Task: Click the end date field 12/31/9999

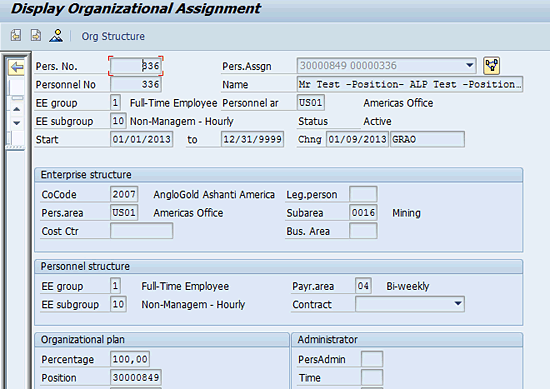Action: click(x=252, y=139)
